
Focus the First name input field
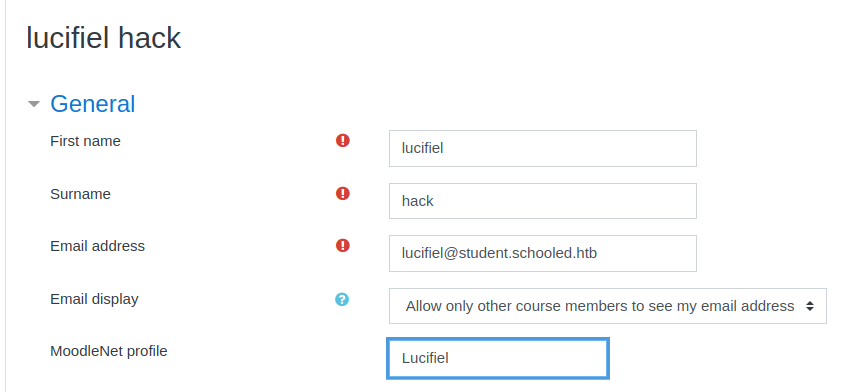click(543, 148)
